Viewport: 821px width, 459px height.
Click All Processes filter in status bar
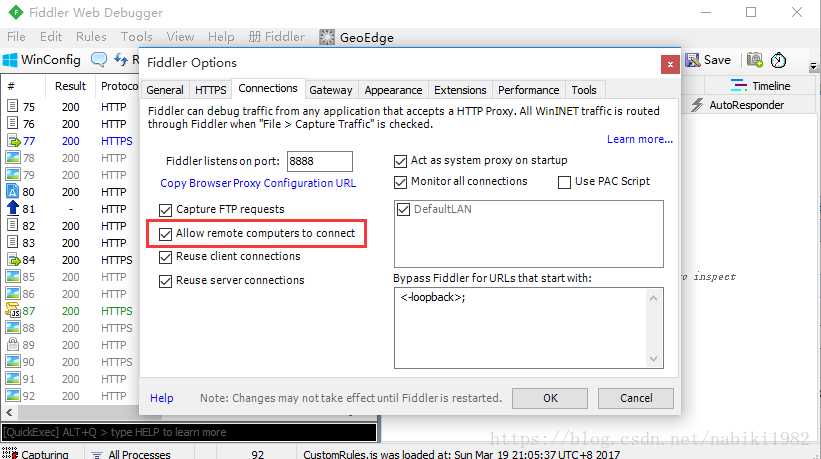pos(131,454)
